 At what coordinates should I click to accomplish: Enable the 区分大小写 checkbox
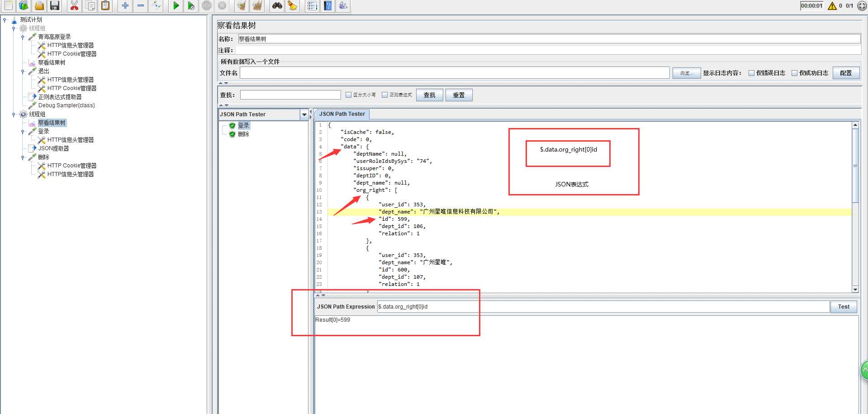tap(348, 95)
